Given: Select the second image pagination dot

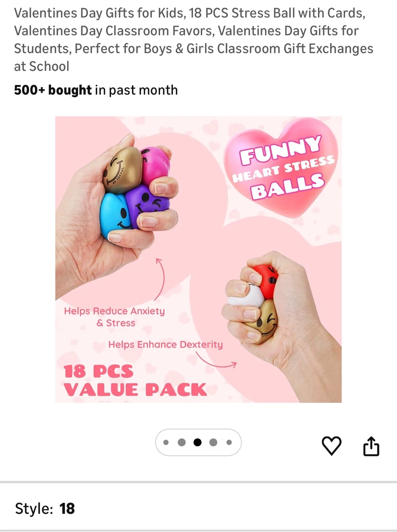Looking at the screenshot, I should (182, 442).
